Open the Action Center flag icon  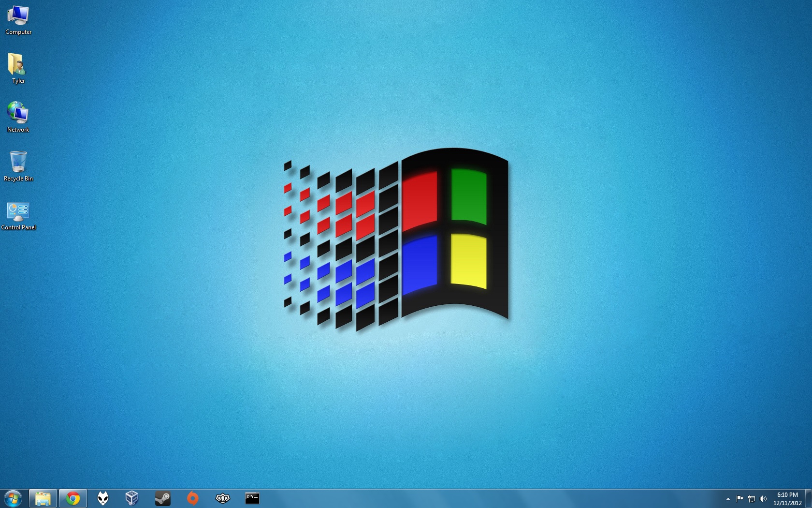coord(739,499)
